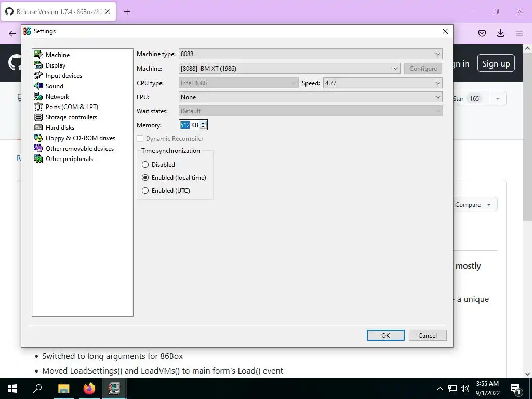
Task: Open a new Firefox tab
Action: [x=127, y=11]
